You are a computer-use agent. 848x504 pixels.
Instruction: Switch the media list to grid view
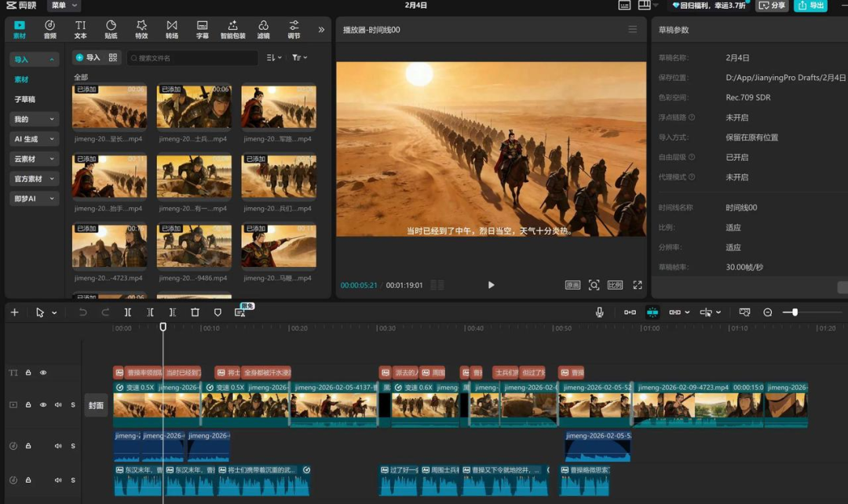[112, 57]
